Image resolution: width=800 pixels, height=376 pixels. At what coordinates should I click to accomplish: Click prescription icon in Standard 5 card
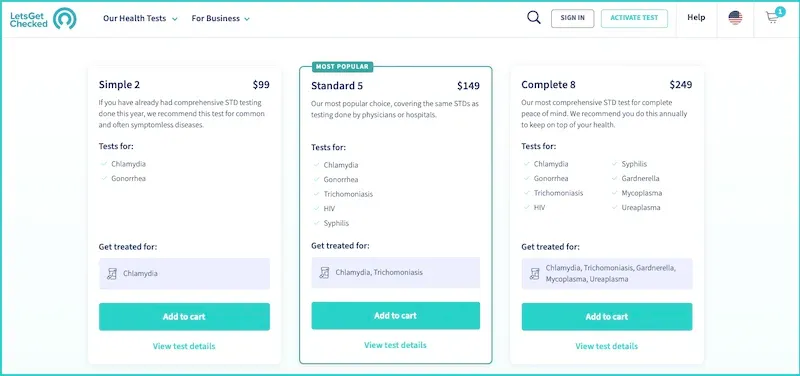click(324, 273)
